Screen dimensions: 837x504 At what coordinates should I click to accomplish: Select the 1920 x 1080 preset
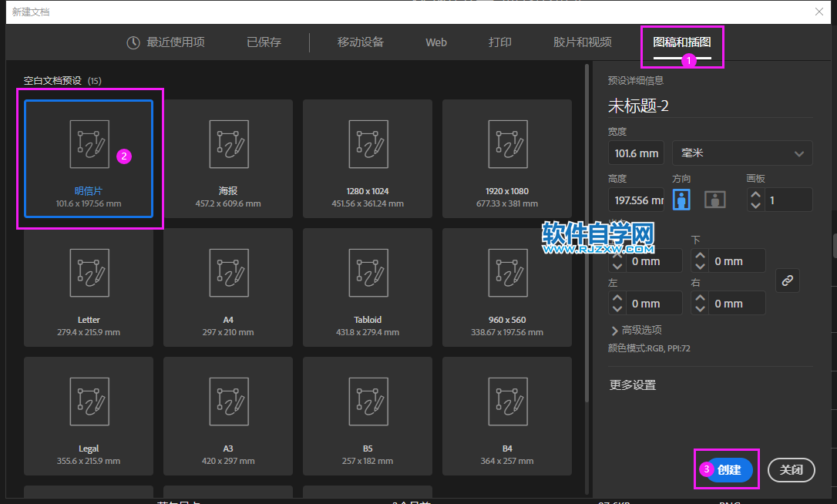coord(506,158)
